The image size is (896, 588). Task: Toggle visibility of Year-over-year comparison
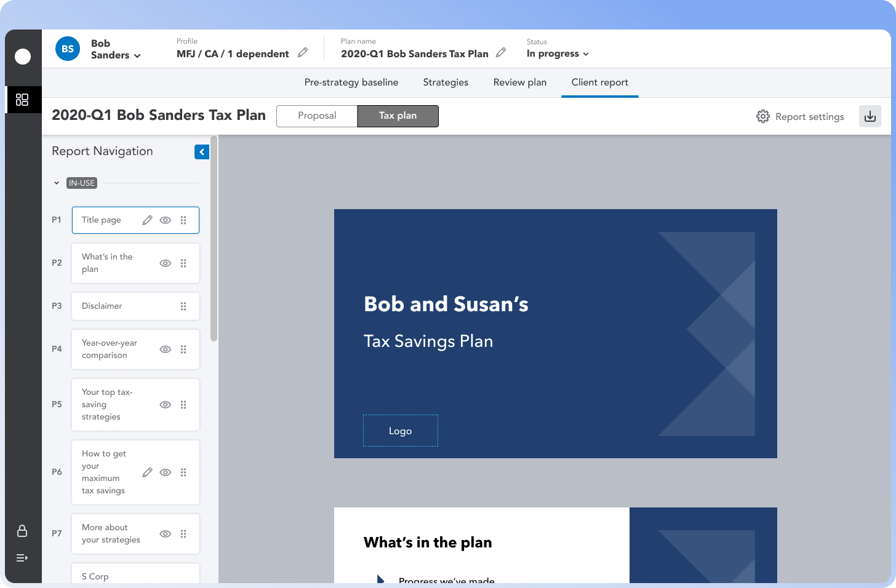click(166, 349)
